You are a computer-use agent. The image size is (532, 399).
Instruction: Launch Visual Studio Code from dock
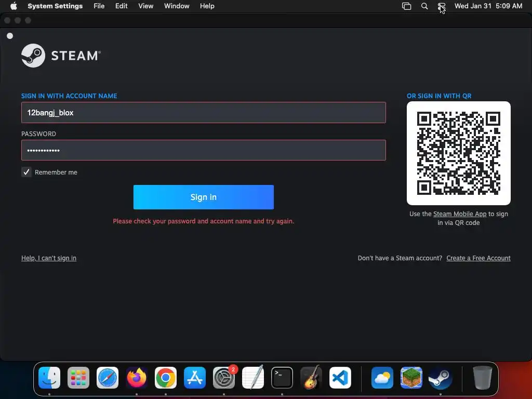coord(340,378)
